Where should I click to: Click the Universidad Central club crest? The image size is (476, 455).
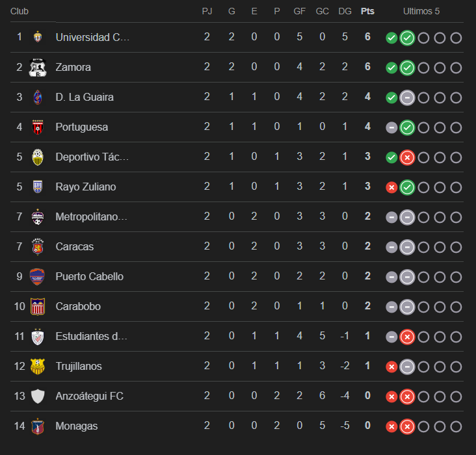pos(38,37)
